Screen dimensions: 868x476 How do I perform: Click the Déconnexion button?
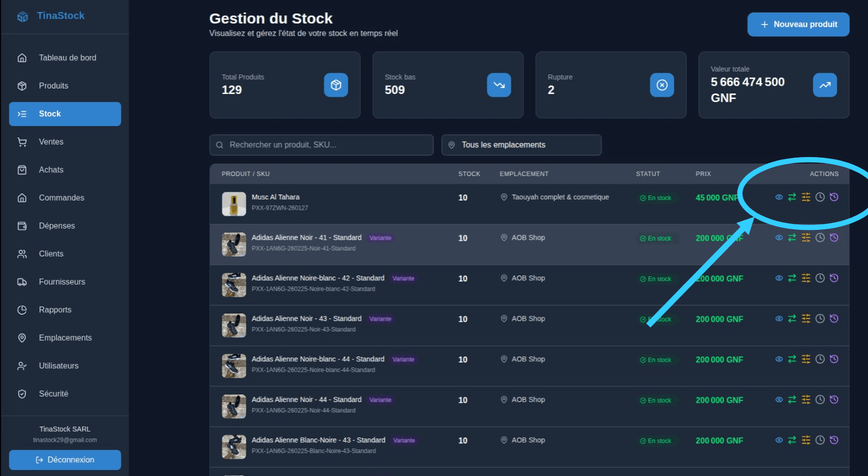pos(65,460)
